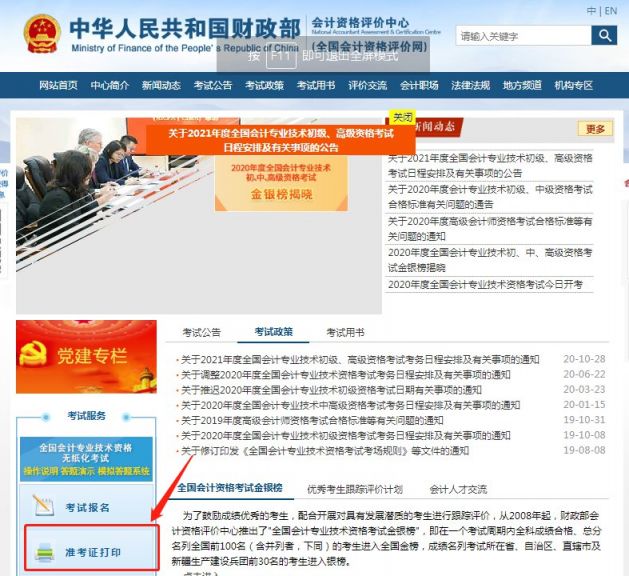The width and height of the screenshot is (629, 576).
Task: Select the 全国会计资格考试金银榜 tab
Action: pos(230,488)
